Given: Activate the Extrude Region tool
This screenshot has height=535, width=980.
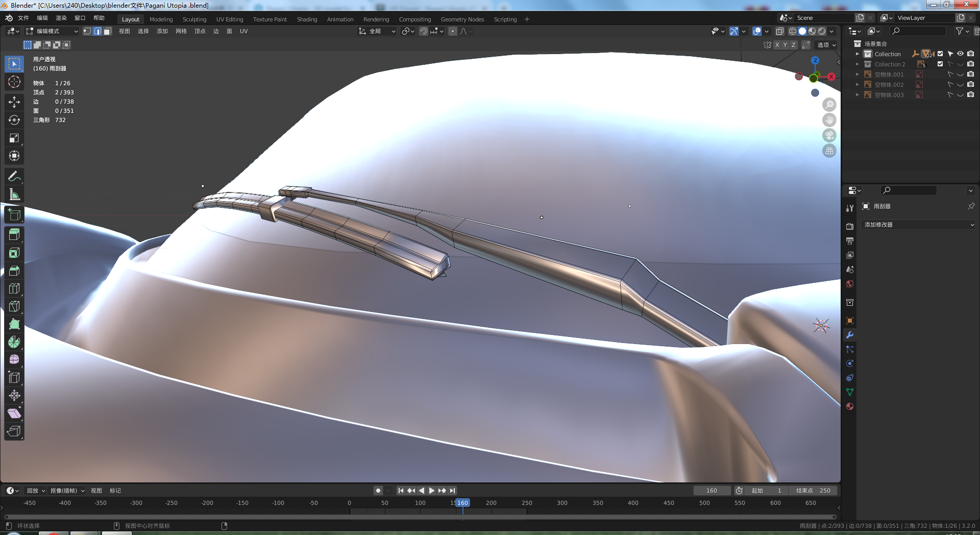Looking at the screenshot, I should tap(14, 235).
